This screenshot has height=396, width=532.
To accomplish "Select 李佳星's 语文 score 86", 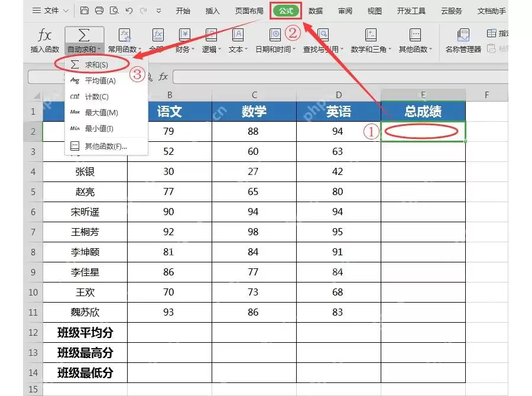I will click(169, 272).
